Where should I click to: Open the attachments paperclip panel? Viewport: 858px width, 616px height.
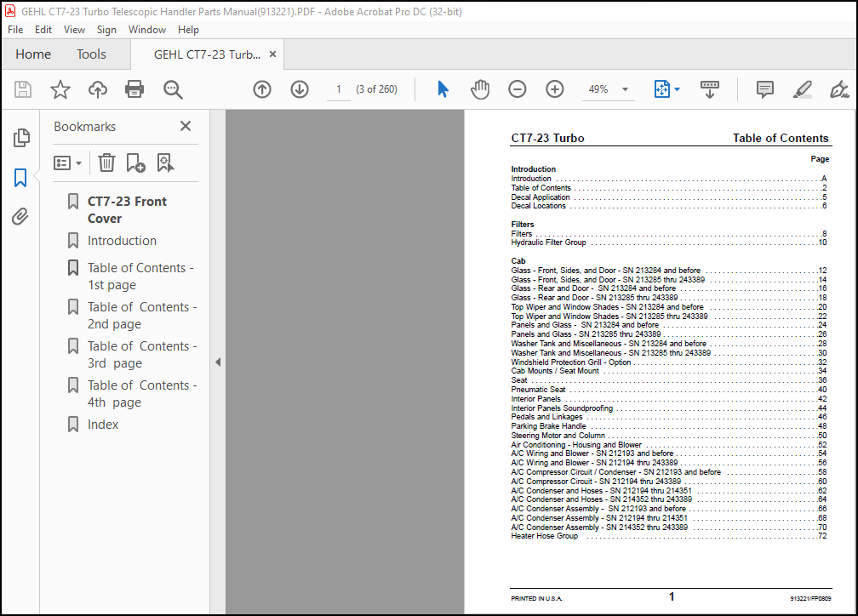click(20, 217)
